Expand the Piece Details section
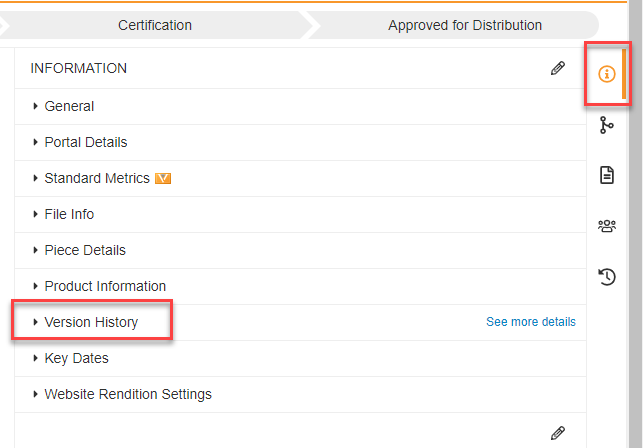 (x=85, y=250)
